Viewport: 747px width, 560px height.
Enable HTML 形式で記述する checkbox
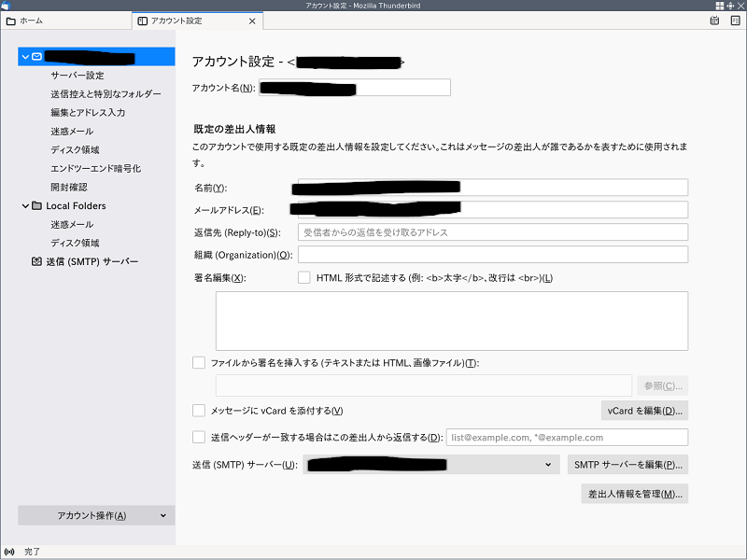pos(303,277)
